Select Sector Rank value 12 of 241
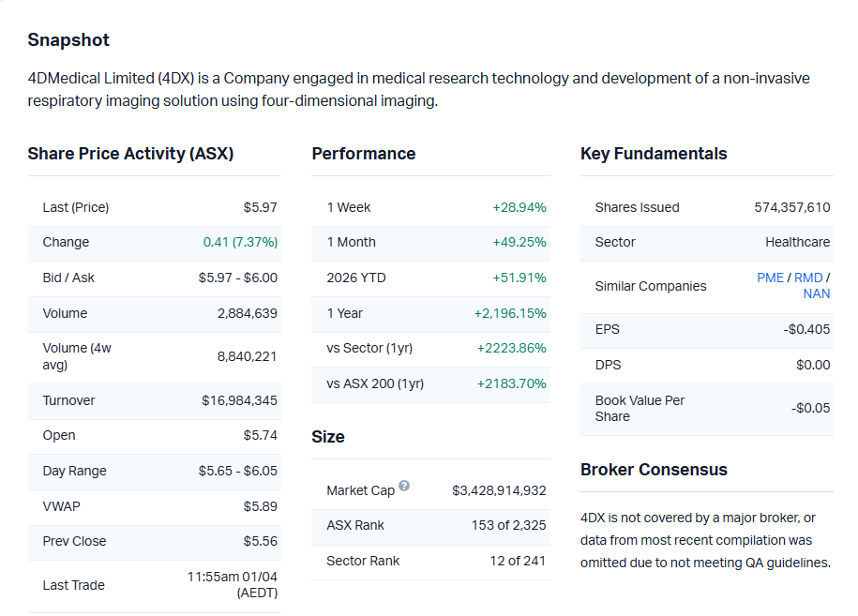This screenshot has width=858, height=616. (518, 561)
